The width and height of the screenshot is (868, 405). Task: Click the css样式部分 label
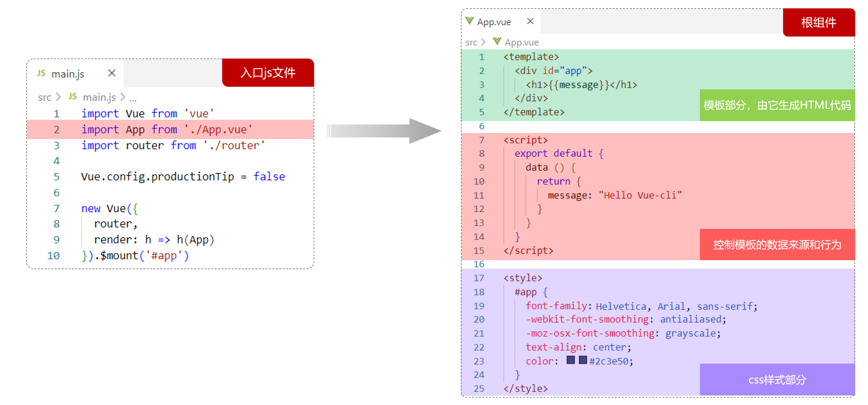[x=777, y=379]
